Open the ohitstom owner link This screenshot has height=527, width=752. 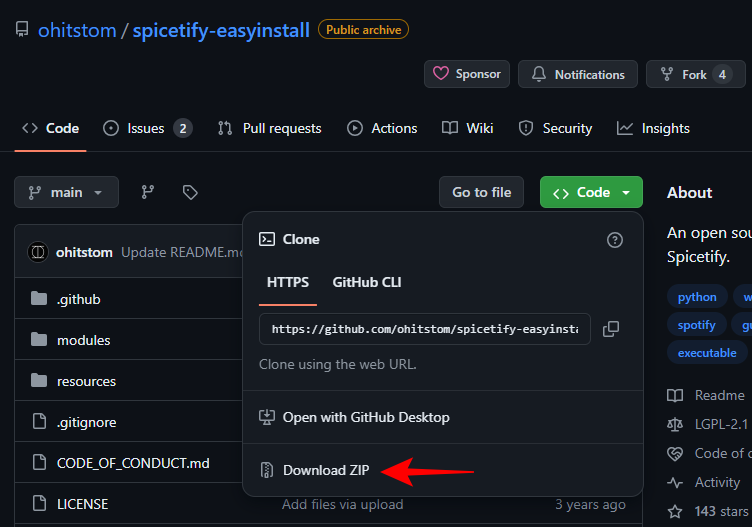click(x=77, y=30)
